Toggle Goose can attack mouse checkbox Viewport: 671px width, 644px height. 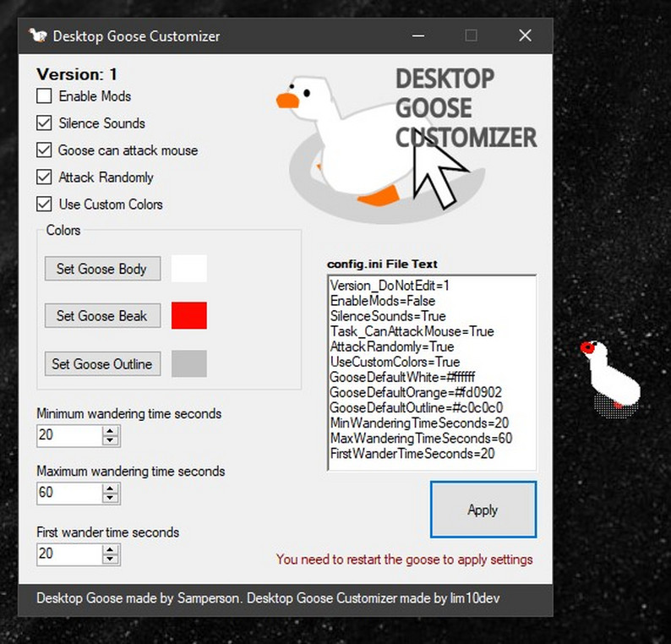44,150
